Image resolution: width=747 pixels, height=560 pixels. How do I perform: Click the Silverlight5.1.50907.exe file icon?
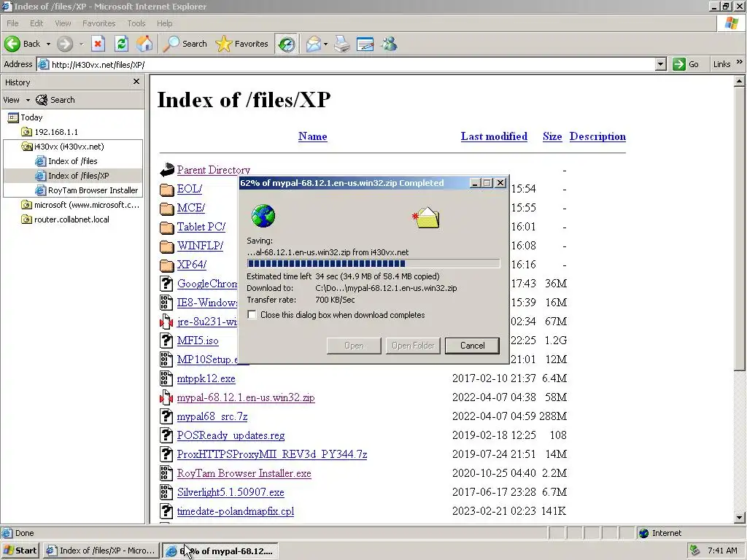(166, 492)
